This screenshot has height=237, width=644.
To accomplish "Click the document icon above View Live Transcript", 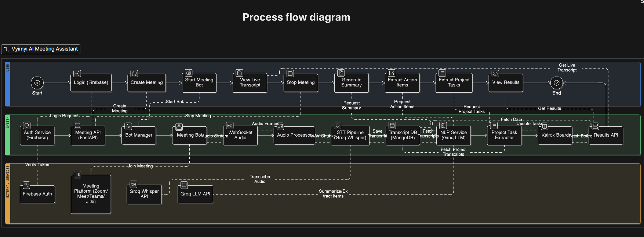I will [x=239, y=73].
